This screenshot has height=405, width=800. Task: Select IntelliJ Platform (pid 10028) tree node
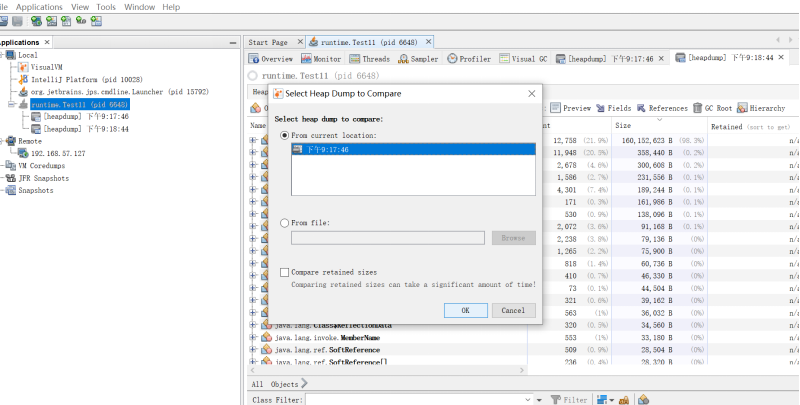(x=87, y=80)
